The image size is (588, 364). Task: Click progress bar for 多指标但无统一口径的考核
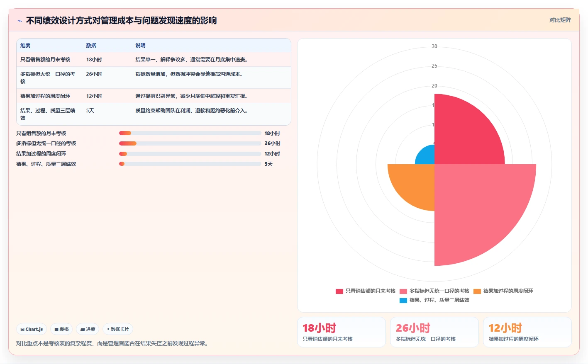[x=190, y=143]
